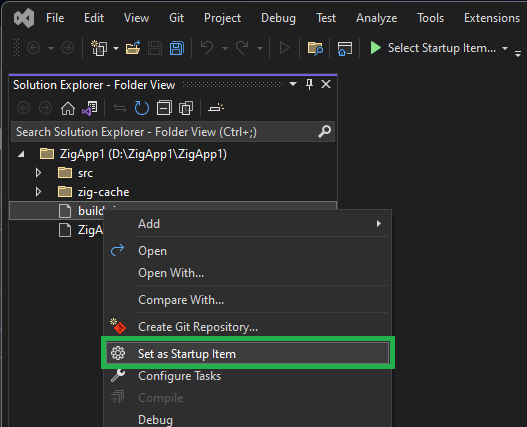
Task: Refresh the Solution Explorer folder view
Action: [141, 108]
